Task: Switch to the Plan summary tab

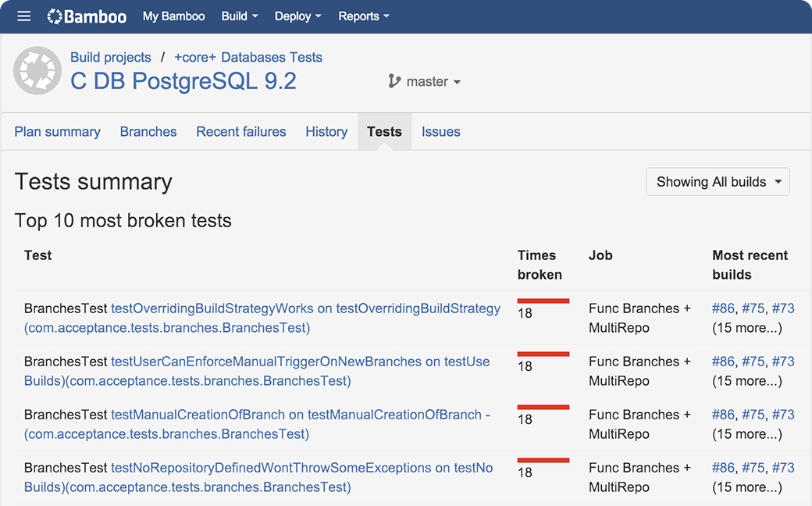Action: [57, 131]
